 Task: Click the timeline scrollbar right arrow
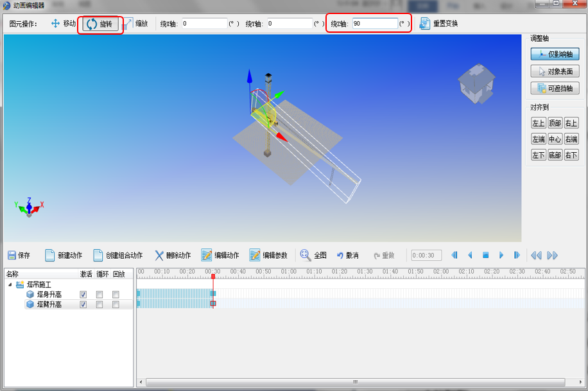(x=581, y=382)
